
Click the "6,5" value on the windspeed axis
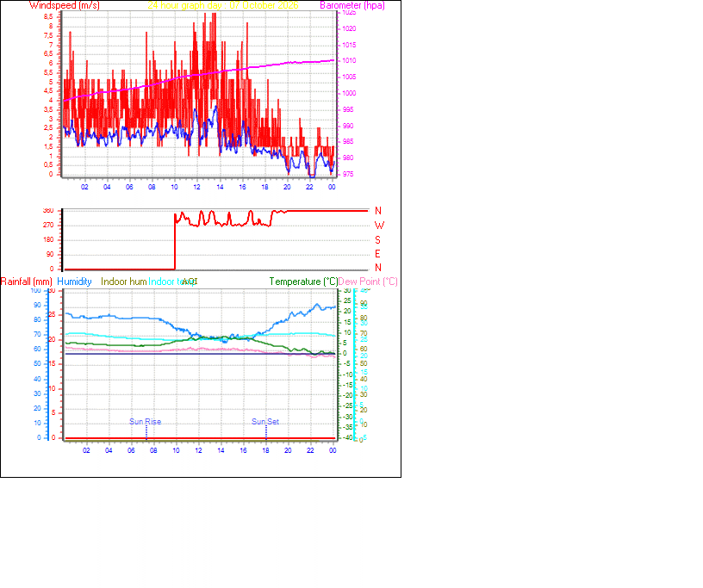pyautogui.click(x=48, y=53)
